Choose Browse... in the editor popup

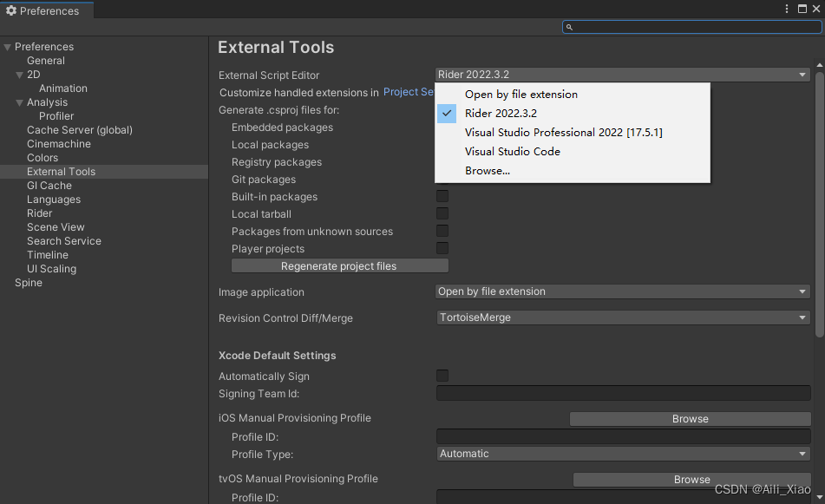(x=573, y=170)
